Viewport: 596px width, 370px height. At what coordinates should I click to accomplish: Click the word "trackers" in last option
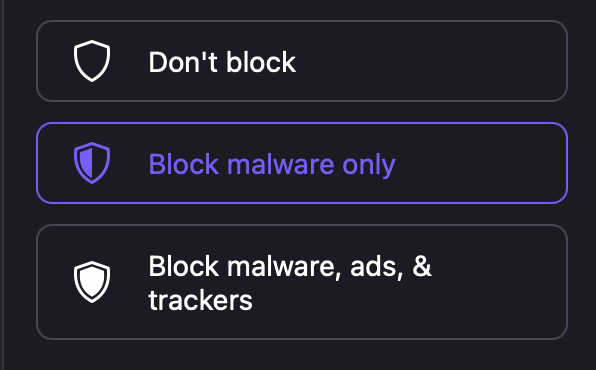point(200,300)
